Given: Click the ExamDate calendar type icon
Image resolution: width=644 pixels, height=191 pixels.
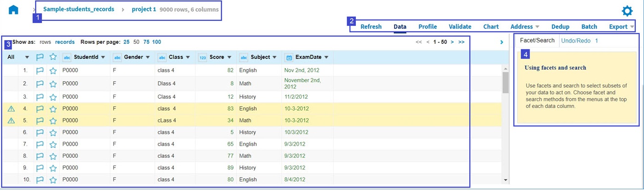Looking at the screenshot, I should pyautogui.click(x=289, y=58).
